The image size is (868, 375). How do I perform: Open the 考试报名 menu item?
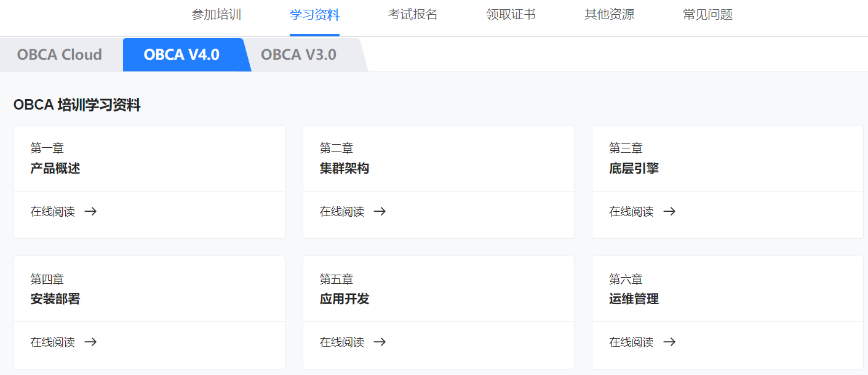click(x=412, y=14)
